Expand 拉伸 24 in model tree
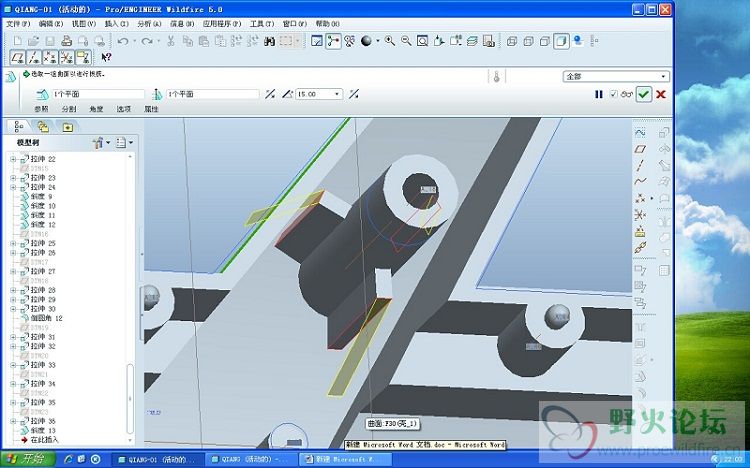The height and width of the screenshot is (468, 750). click(x=13, y=187)
